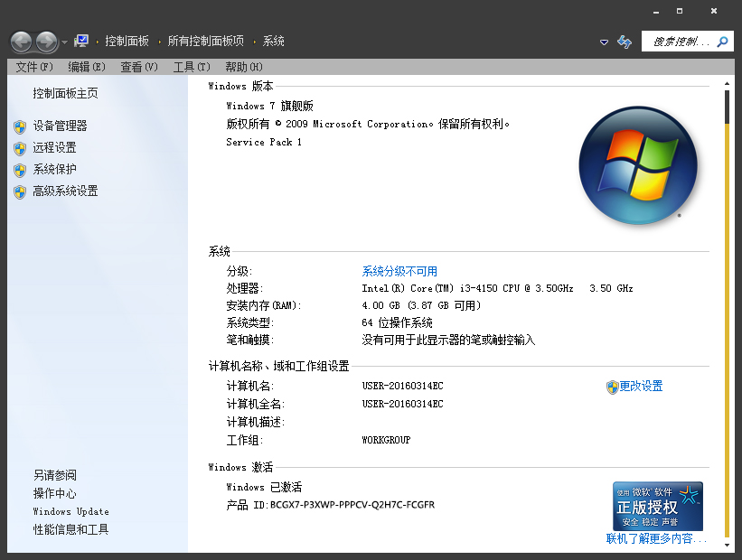Open 更改设置 for computer name
This screenshot has width=742, height=560.
(x=642, y=386)
